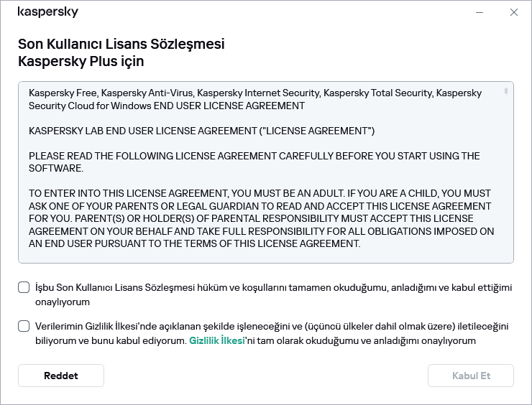Click the line 'KASPERSKY LAB END USER LICENSE AGREEMENT'
Viewport: 532px width, 405px height.
(201, 131)
